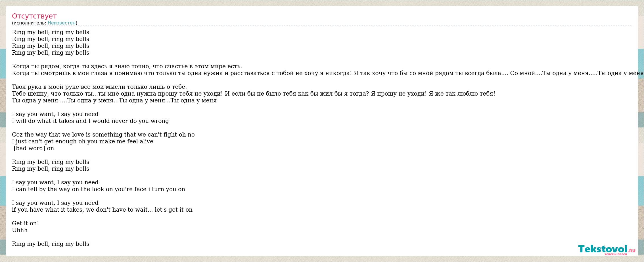Click line I will do what it takes
644x262 pixels.
click(90, 121)
